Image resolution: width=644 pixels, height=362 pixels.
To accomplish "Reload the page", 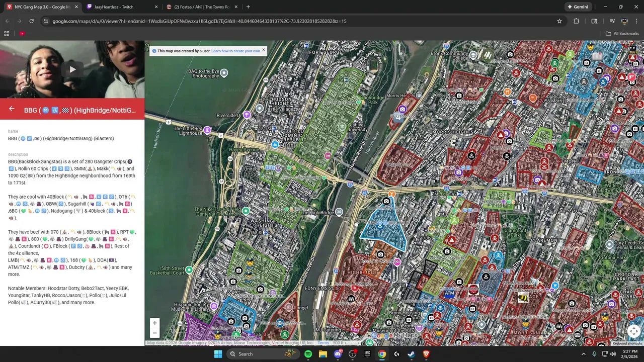I will (31, 21).
